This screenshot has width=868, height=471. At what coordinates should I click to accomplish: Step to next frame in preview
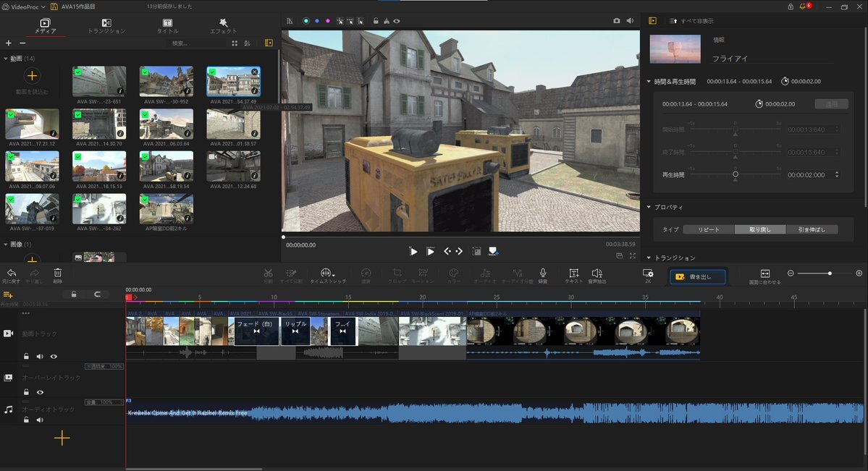pos(459,251)
